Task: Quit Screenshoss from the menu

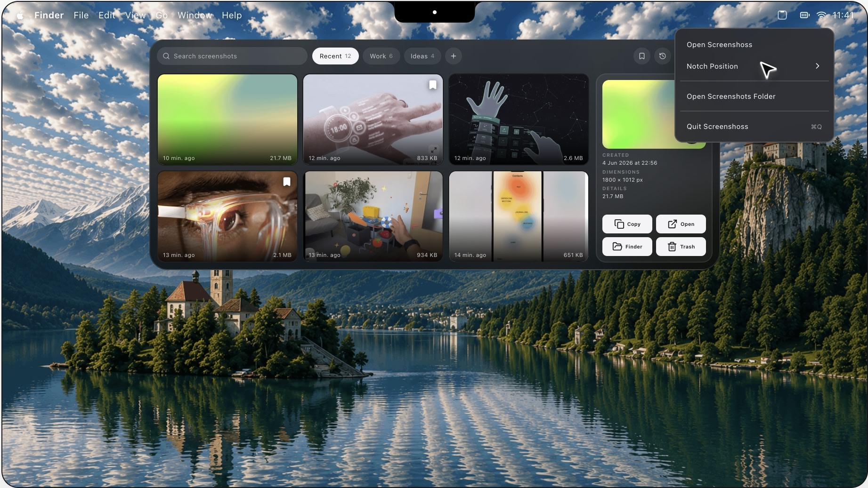Action: tap(754, 127)
